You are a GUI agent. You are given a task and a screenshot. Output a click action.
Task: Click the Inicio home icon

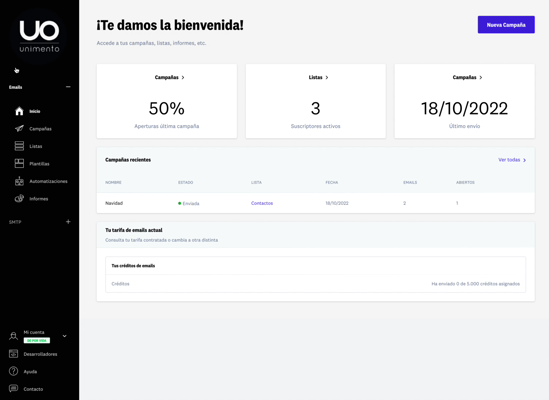tap(19, 111)
